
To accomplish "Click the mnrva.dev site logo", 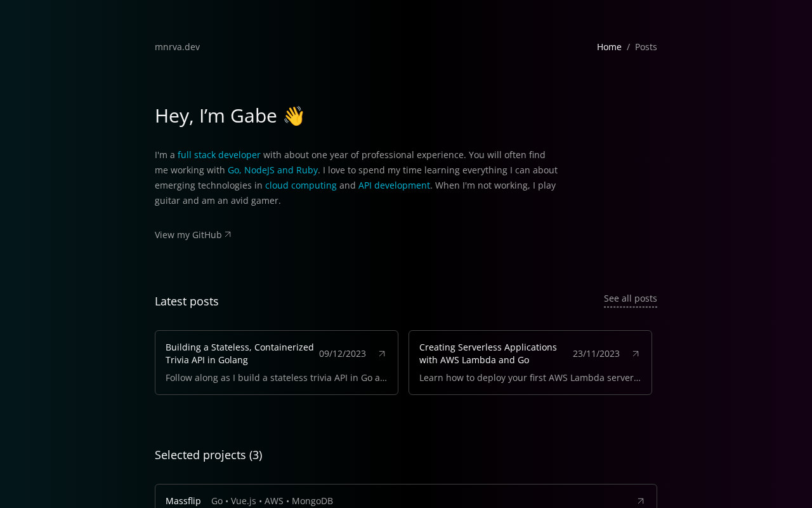I will [177, 47].
